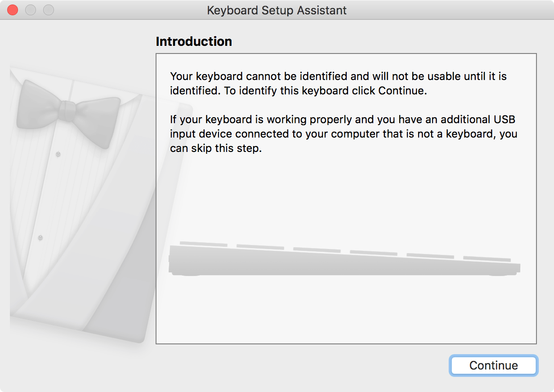The width and height of the screenshot is (554, 392).
Task: Click the leftmost key on the keyboard illustration
Action: [203, 244]
